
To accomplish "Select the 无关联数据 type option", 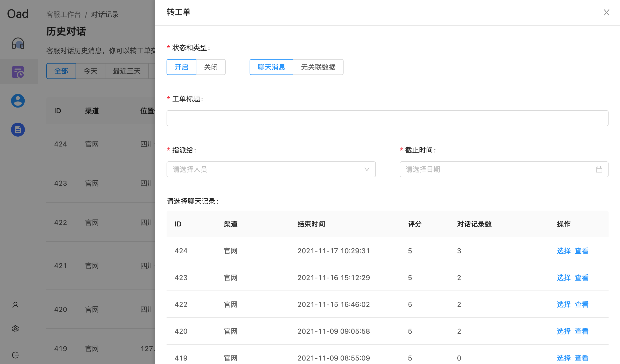I will click(318, 67).
